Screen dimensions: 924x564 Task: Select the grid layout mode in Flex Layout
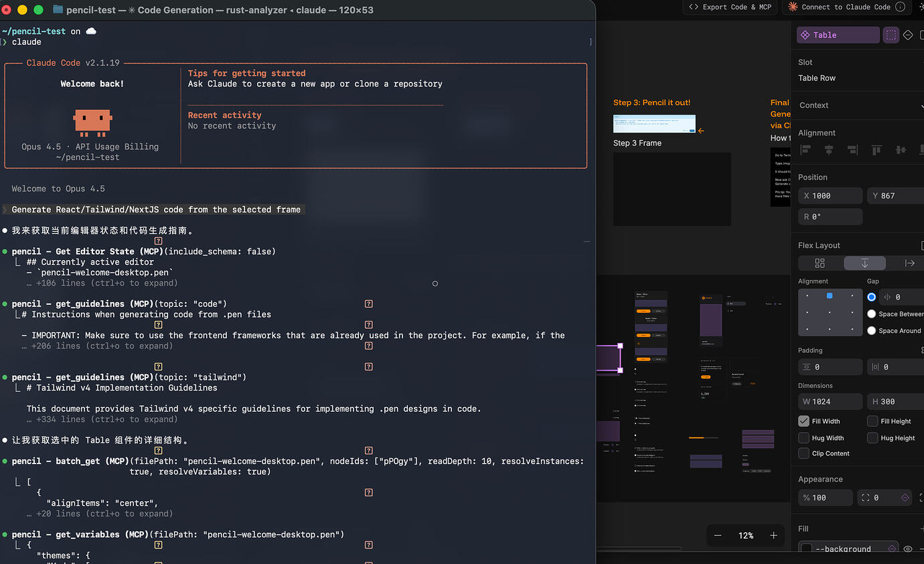(x=820, y=263)
